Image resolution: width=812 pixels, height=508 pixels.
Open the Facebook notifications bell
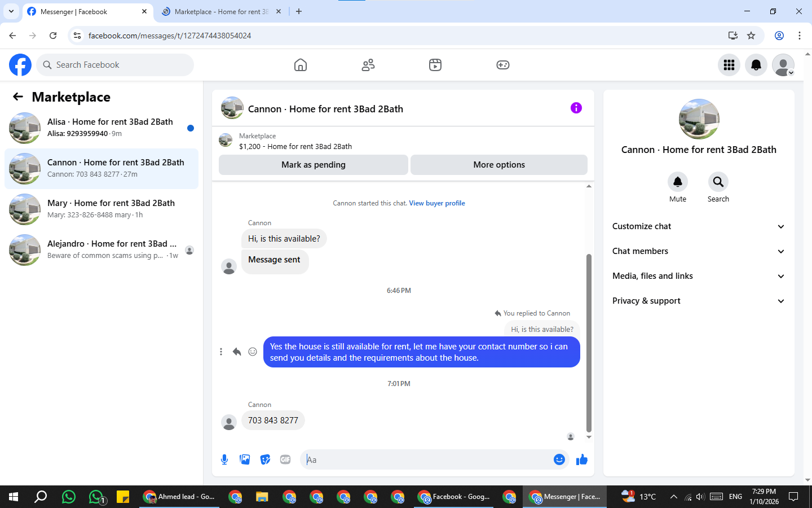tap(756, 65)
